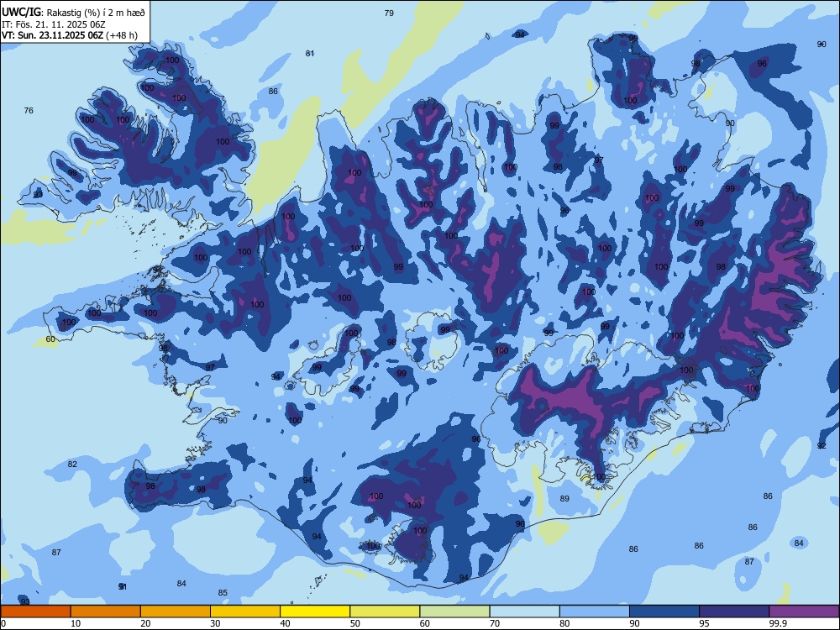Click the '89' humidity value on the map
Image resolution: width=840 pixels, height=630 pixels.
564,498
